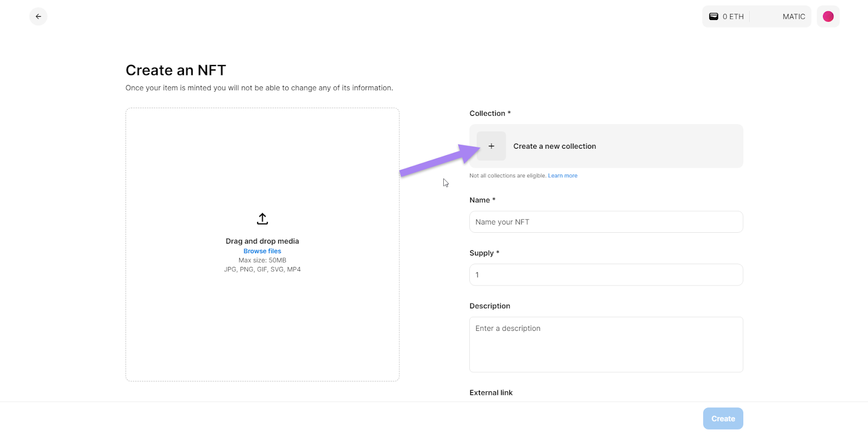Open the pink profile avatar menu
This screenshot has height=434, width=868.
828,16
